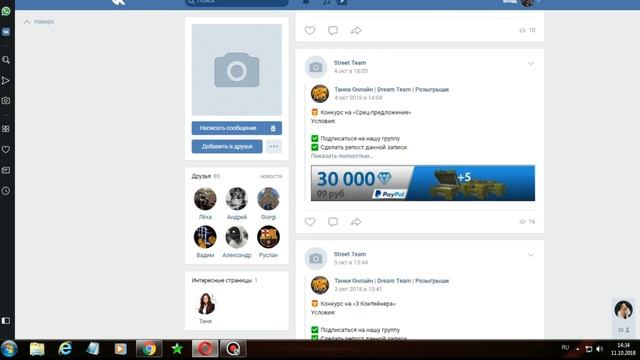640x360 pixels.
Task: Open the music icon in VK header
Action: pos(326,2)
